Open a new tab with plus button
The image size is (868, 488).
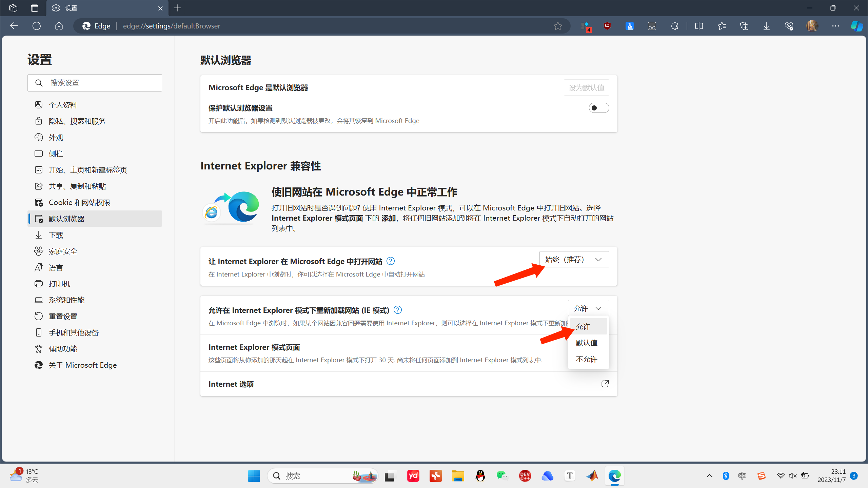pyautogui.click(x=177, y=8)
